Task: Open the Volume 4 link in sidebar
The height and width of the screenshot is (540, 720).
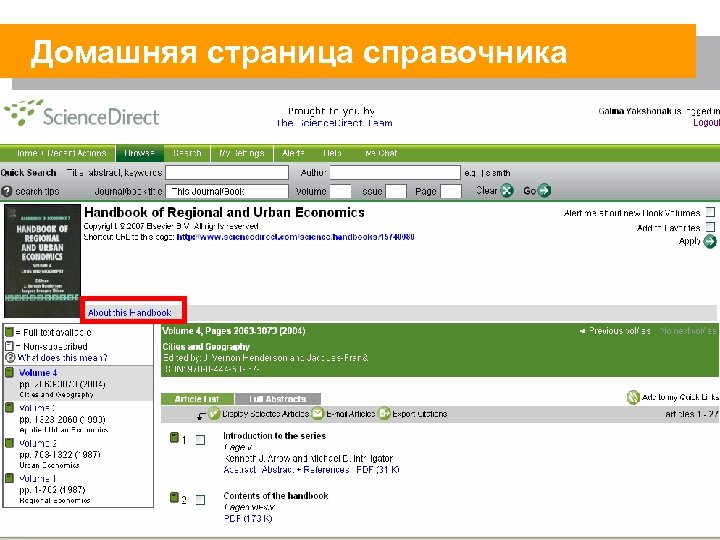Action: (38, 372)
